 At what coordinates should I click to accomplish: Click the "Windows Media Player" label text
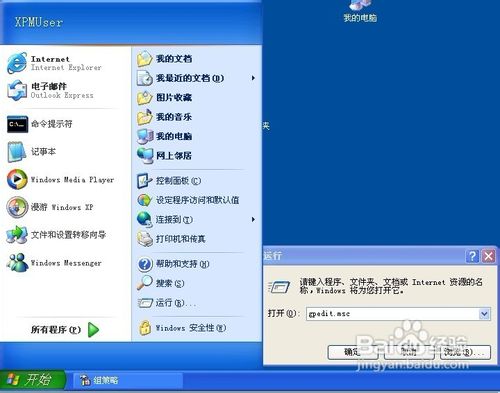click(x=72, y=180)
